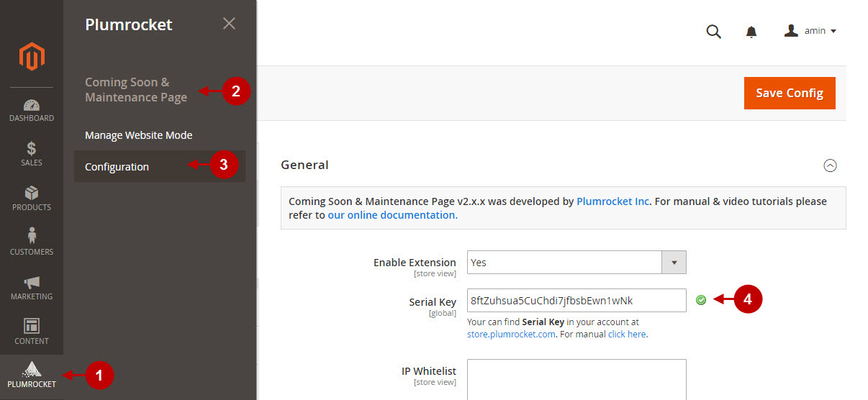Viewport: 868px width, 400px height.
Task: Open Configuration menu item
Action: tap(160, 166)
